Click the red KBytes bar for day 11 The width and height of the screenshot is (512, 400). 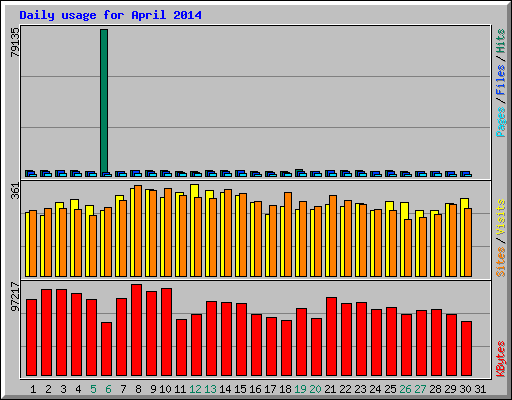[181, 348]
